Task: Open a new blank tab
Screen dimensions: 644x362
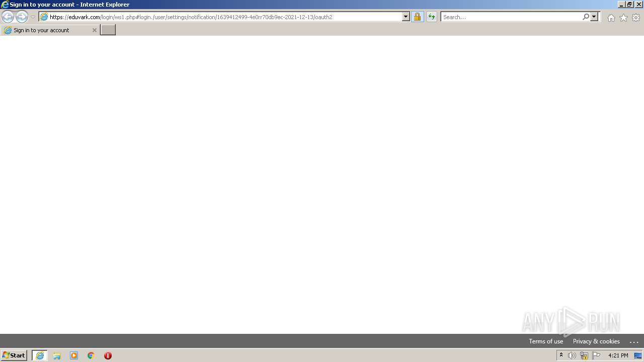Action: point(108,30)
